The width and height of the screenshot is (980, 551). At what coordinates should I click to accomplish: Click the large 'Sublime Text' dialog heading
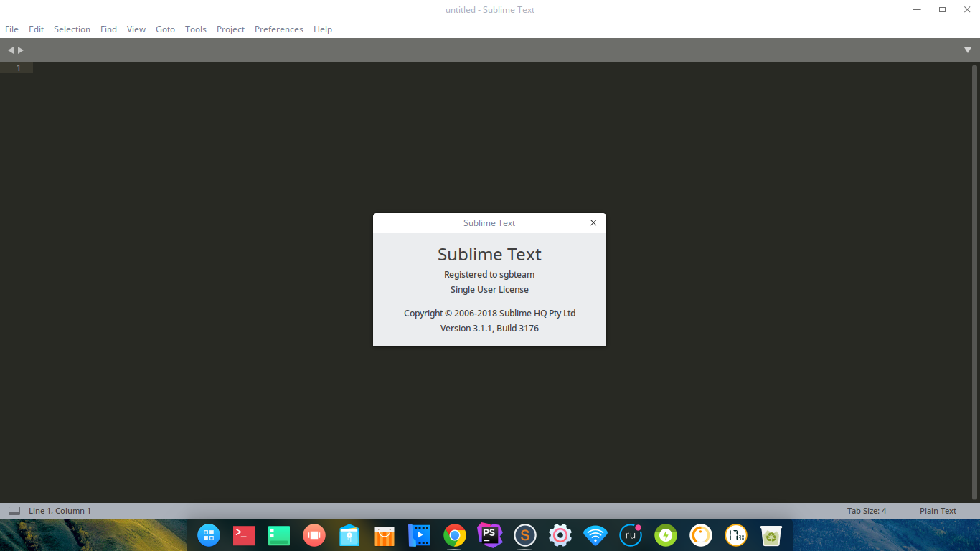(x=489, y=255)
